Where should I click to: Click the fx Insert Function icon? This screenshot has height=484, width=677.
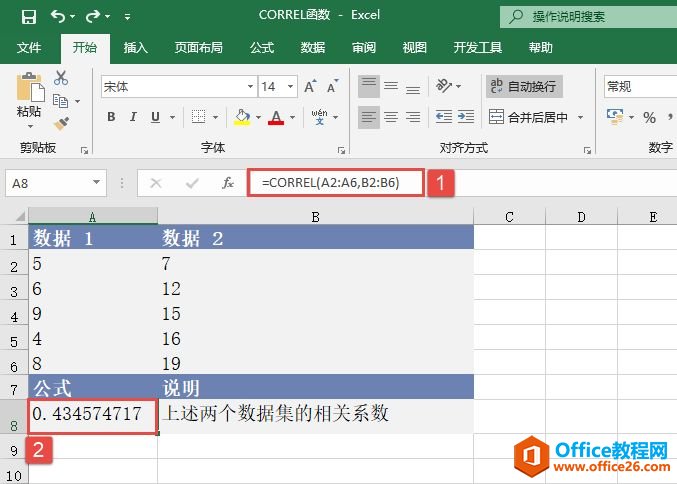coord(228,183)
